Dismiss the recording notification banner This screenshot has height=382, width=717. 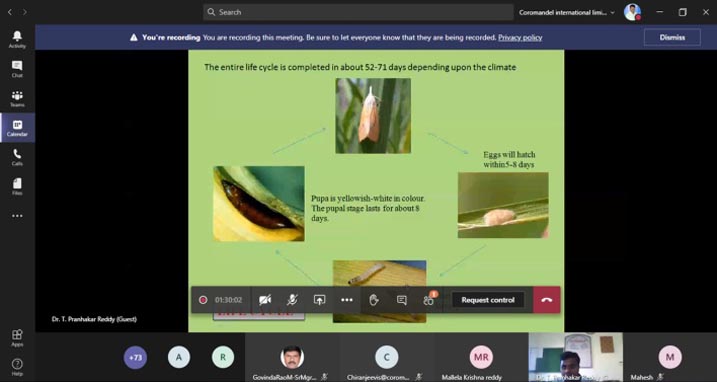[672, 38]
